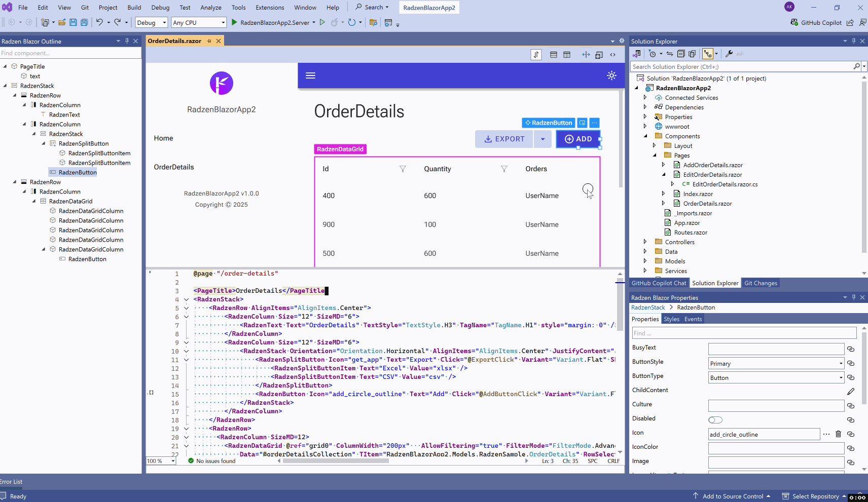
Task: Open the Git menu
Action: point(85,8)
